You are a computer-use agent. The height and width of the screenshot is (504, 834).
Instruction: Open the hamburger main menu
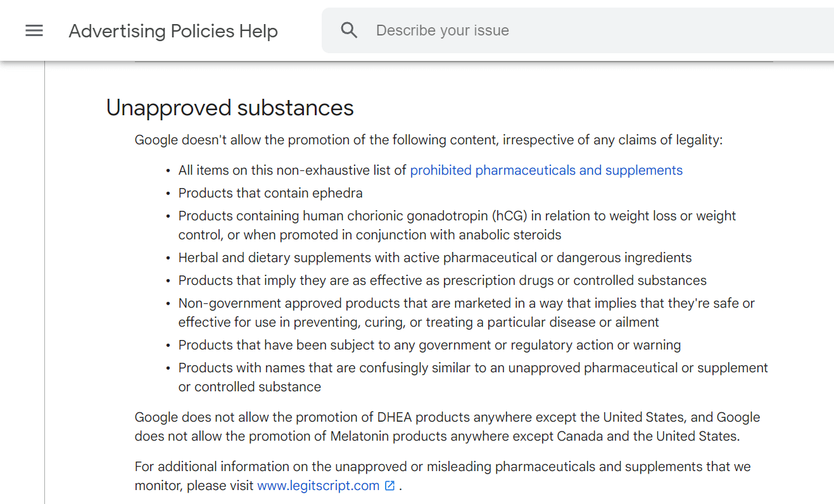pyautogui.click(x=34, y=30)
